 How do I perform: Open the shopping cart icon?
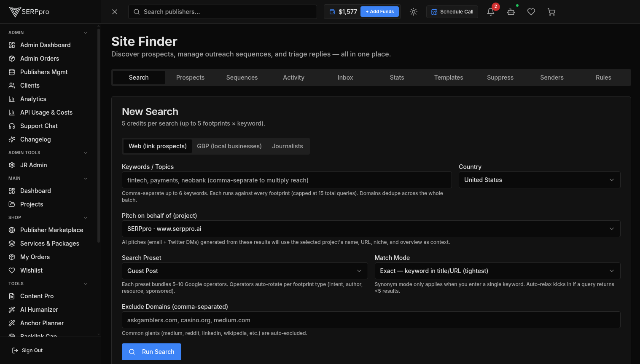(x=551, y=12)
